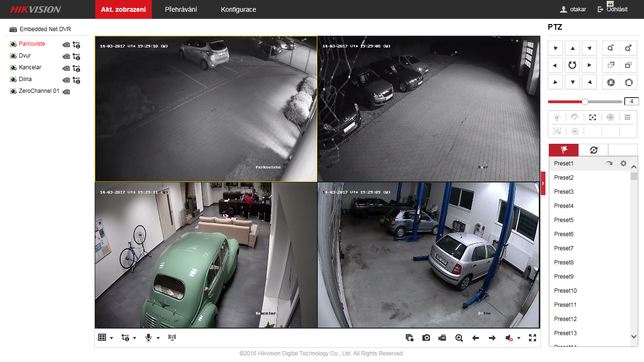Enter full screen view
Viewport: 644px width, 362px height.
pyautogui.click(x=533, y=338)
